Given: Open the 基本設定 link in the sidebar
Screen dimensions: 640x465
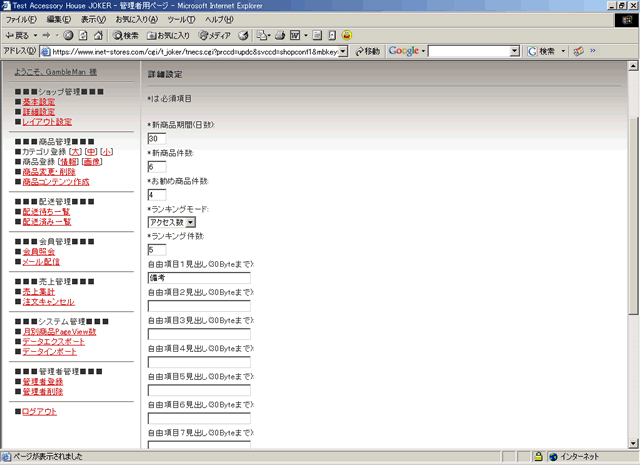Looking at the screenshot, I should coord(39,102).
